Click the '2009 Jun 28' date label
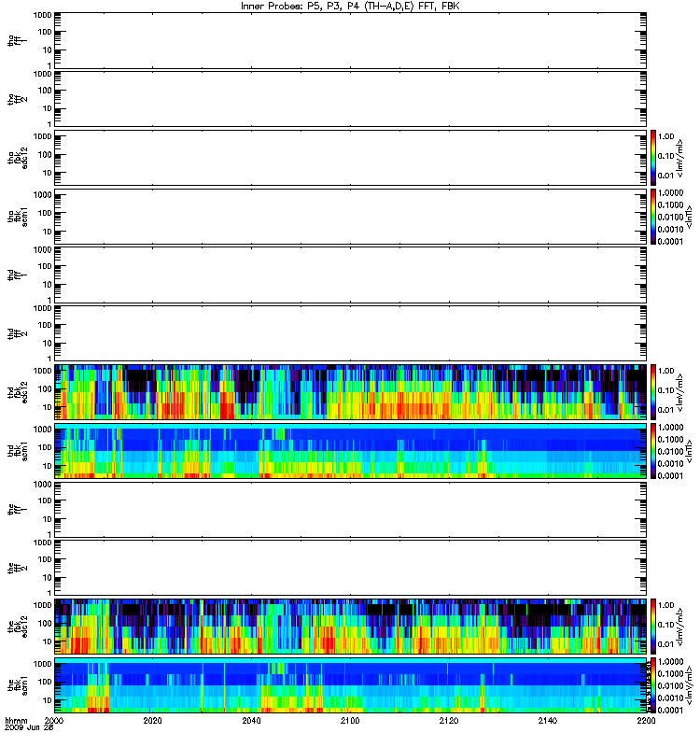 (29, 728)
